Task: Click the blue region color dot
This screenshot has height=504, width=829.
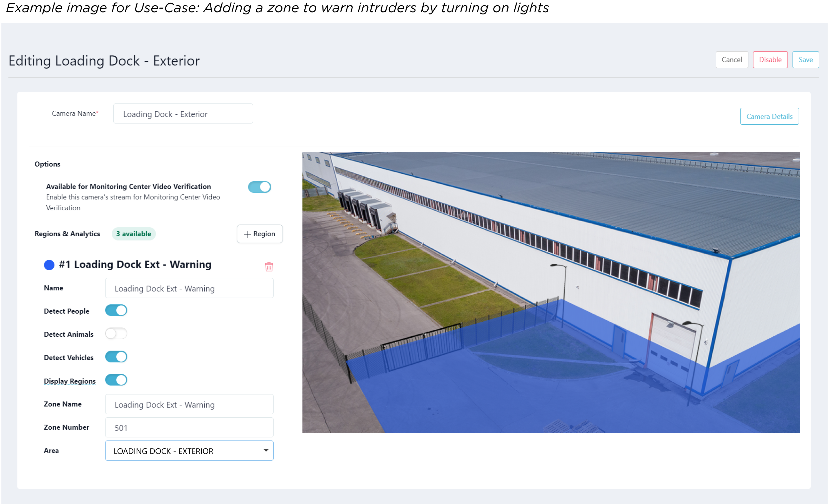Action: click(x=49, y=265)
